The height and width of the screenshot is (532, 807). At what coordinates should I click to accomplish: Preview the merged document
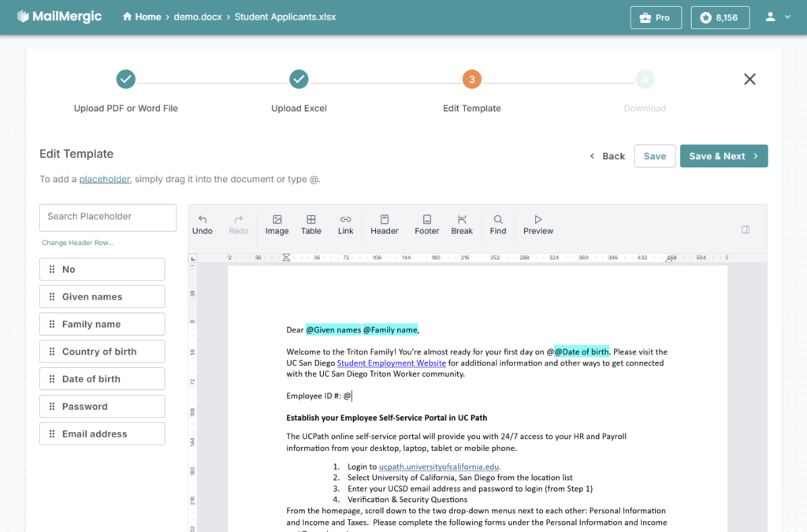click(x=538, y=225)
